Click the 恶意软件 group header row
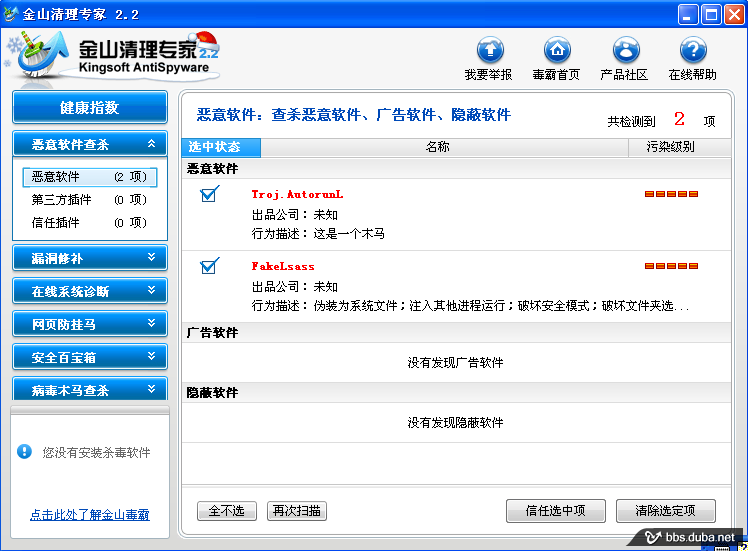Screen dimensions: 748x551 click(x=456, y=168)
